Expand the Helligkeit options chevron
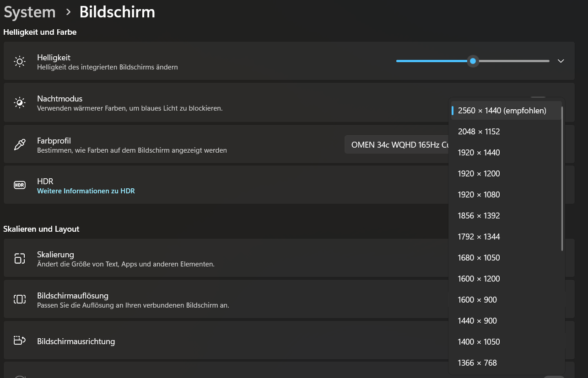Viewport: 588px width, 378px height. click(561, 61)
